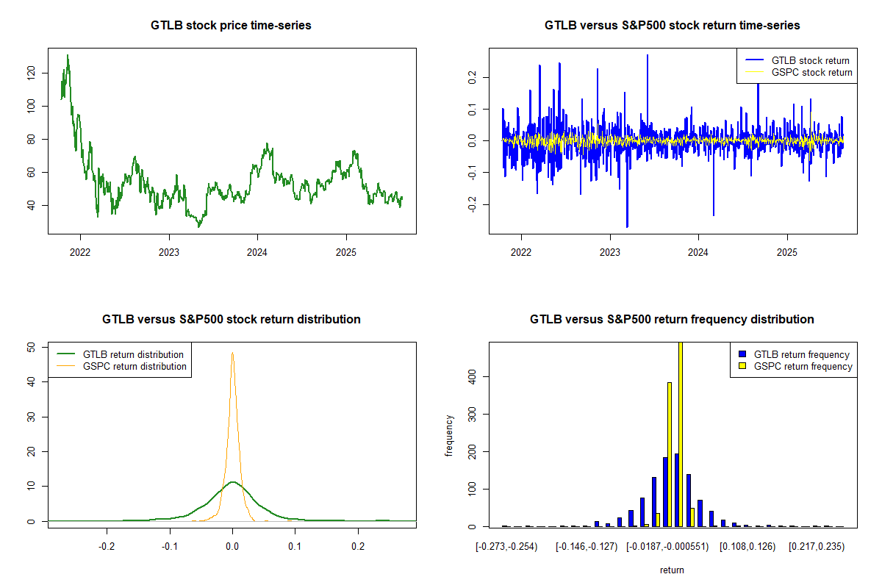
Task: Click the 'GSPC return distribution' legend label
Action: tap(135, 366)
